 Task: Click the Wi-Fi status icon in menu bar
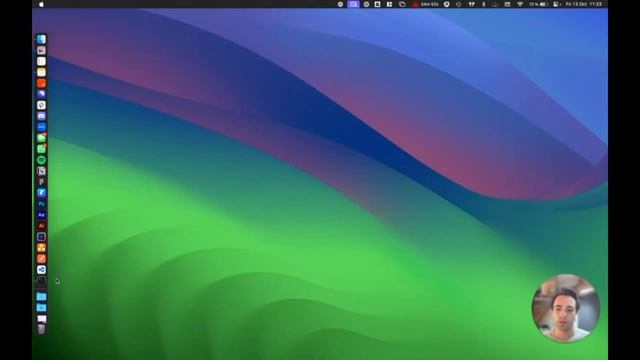click(520, 4)
